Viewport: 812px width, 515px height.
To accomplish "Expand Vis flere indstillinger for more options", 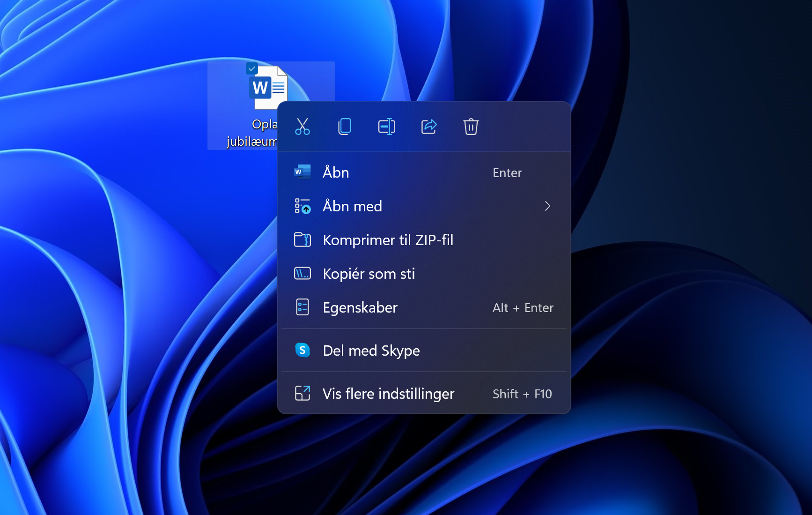I will click(x=388, y=394).
